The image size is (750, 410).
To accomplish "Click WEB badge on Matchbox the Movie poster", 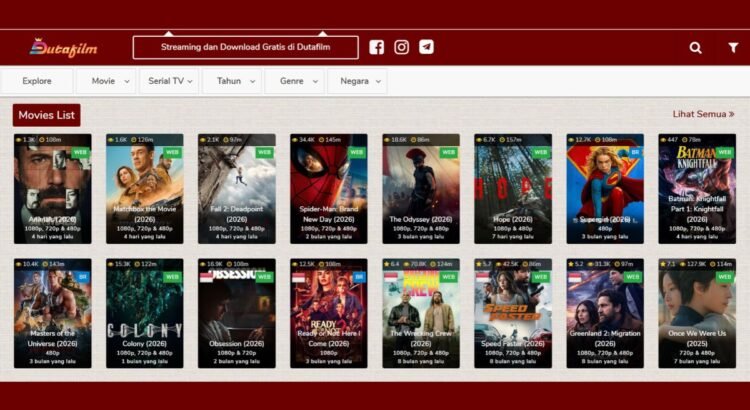I will coord(172,153).
